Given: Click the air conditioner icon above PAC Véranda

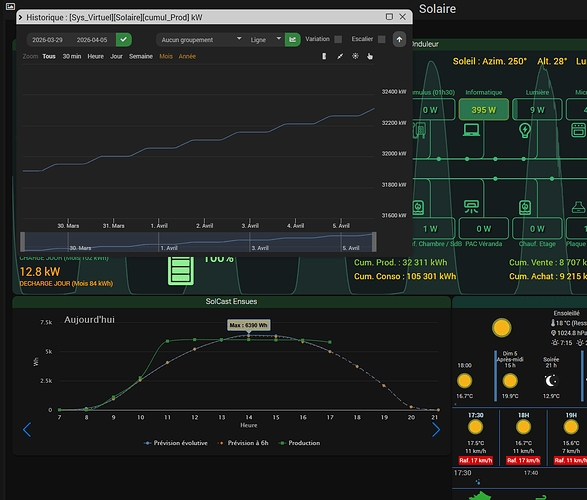Looking at the screenshot, I should (471, 206).
